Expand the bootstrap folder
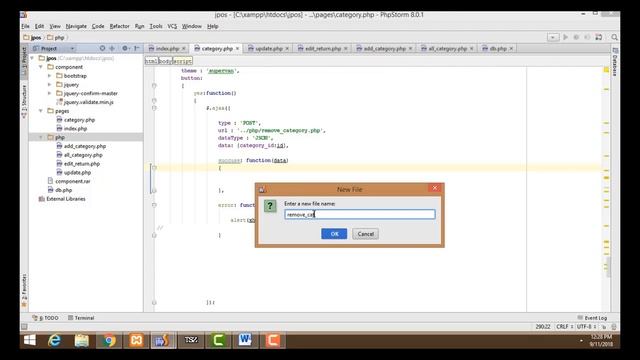This screenshot has height=360, width=640. tap(50, 76)
